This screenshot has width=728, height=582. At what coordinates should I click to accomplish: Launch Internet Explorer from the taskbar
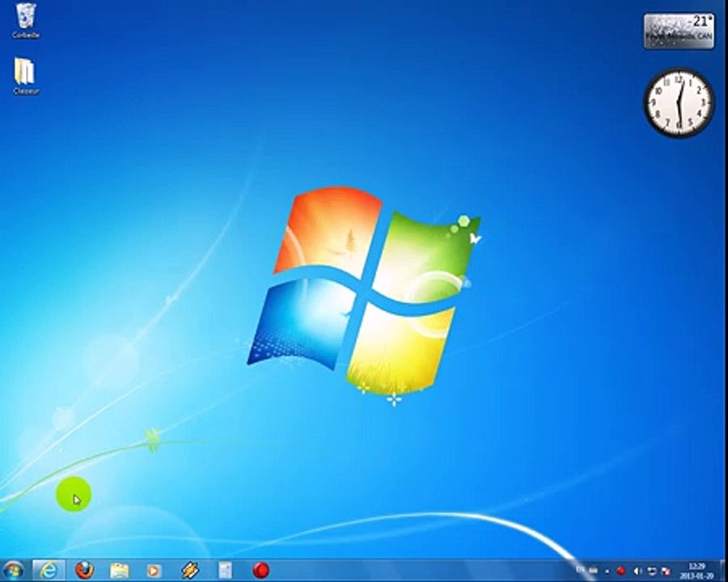(x=49, y=571)
